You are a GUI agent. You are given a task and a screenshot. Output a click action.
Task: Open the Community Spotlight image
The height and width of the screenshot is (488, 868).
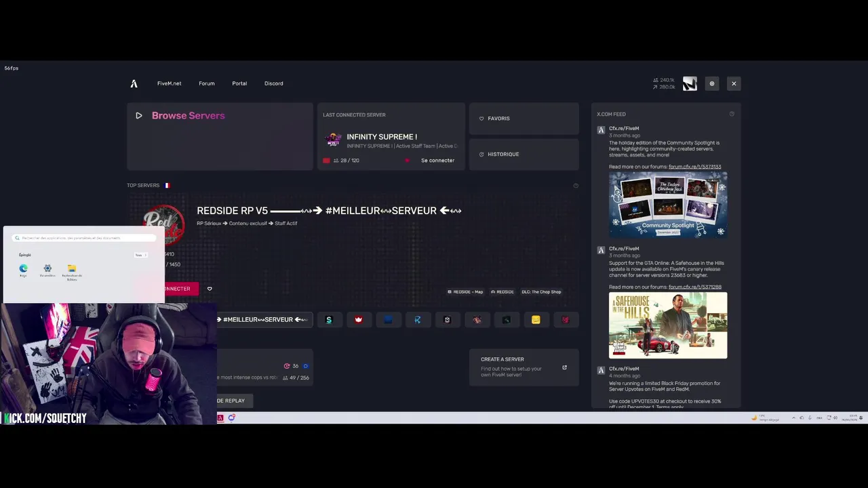[668, 204]
